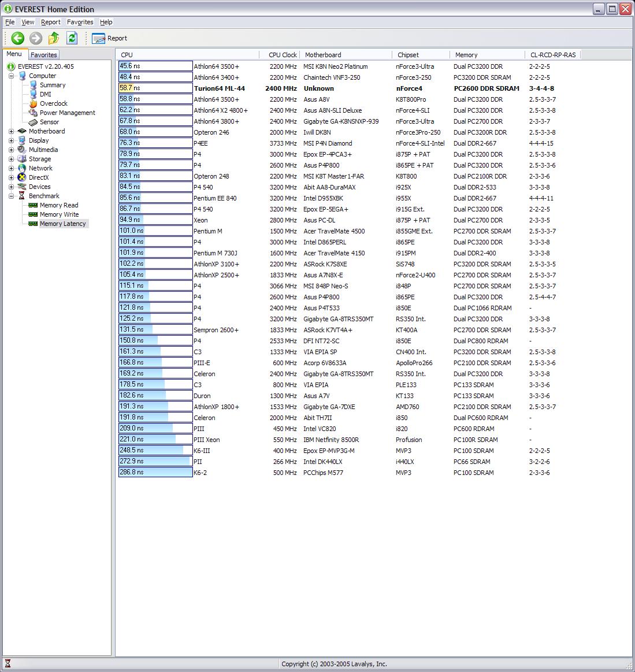The height and width of the screenshot is (672, 635).
Task: Expand the Devices tree node
Action: point(12,187)
